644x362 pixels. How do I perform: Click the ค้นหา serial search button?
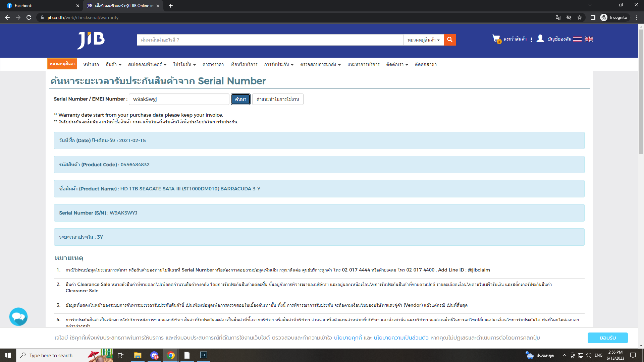click(240, 99)
